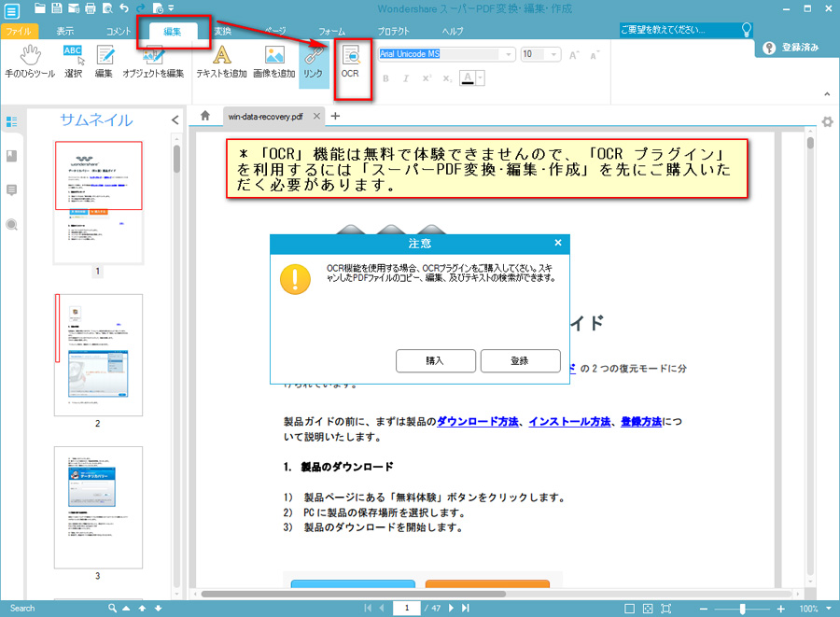Screen dimensions: 840x617
Task: Open print preview icon in quick toolbar
Action: [107, 8]
